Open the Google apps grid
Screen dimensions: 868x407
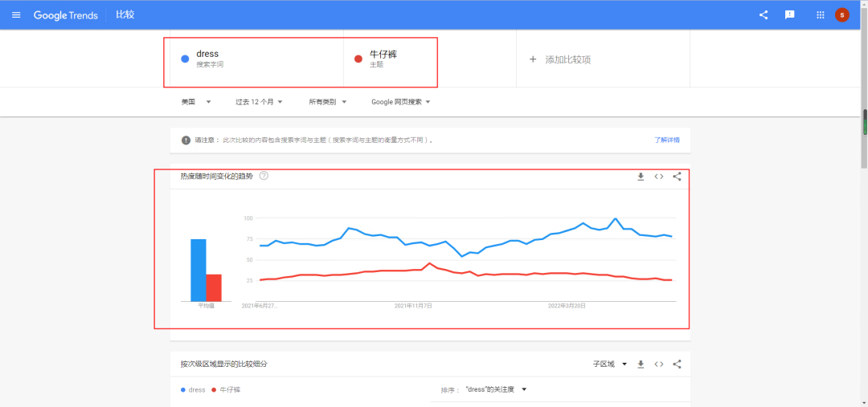821,14
